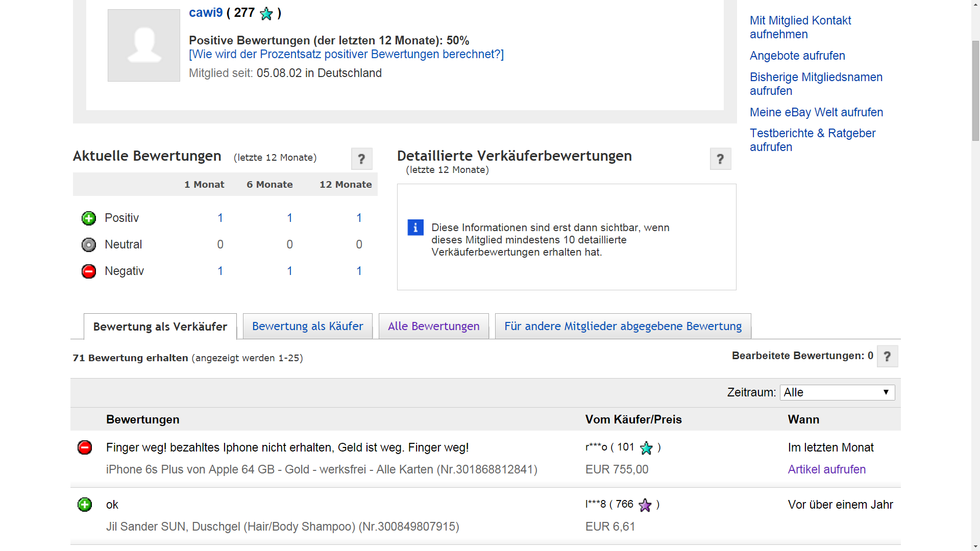
Task: Select Für andere Mitglieder abgegebene Bewertung tab
Action: pyautogui.click(x=623, y=327)
